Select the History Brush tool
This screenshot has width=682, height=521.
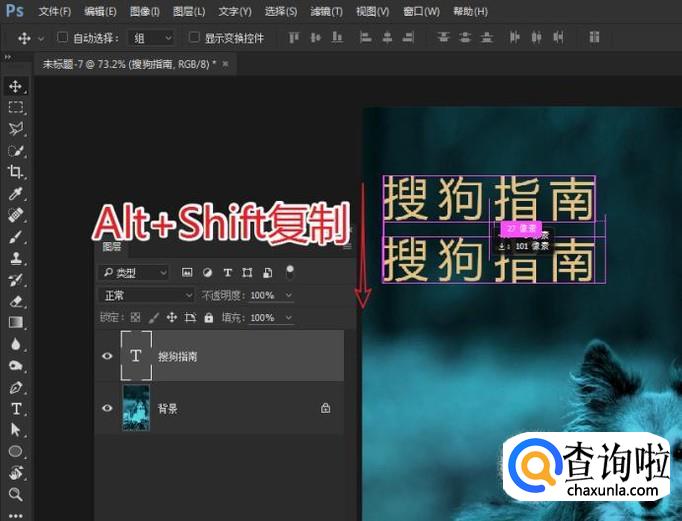16,280
